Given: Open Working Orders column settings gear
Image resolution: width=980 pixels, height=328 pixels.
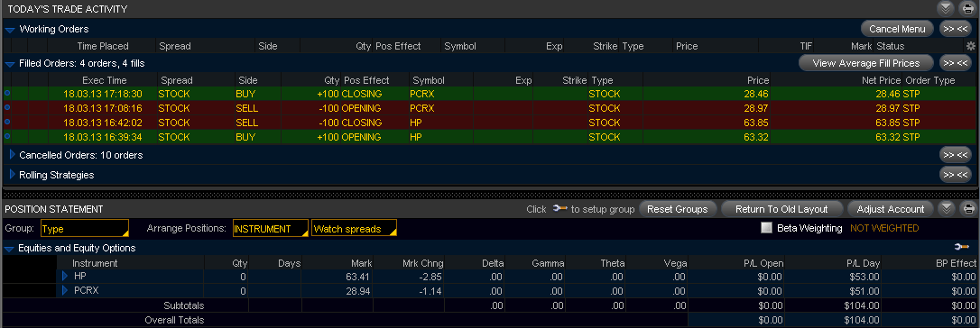Looking at the screenshot, I should tap(971, 46).
